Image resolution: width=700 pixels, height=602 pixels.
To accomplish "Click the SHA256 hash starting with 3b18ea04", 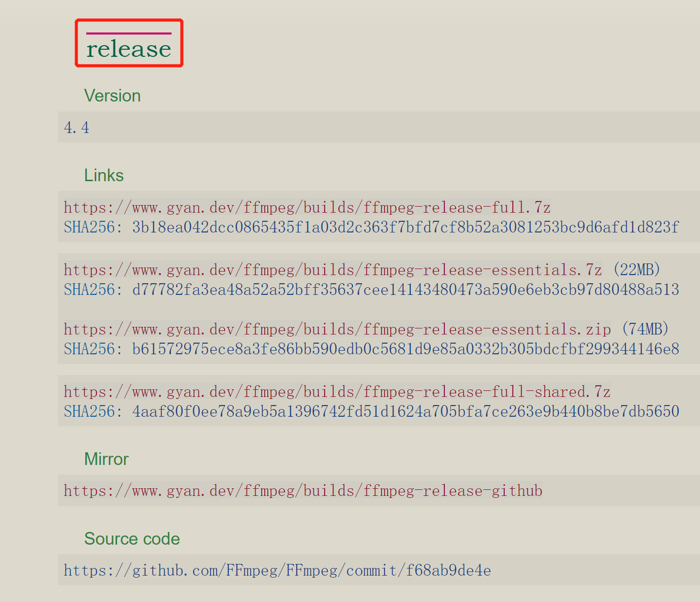I will click(x=406, y=227).
